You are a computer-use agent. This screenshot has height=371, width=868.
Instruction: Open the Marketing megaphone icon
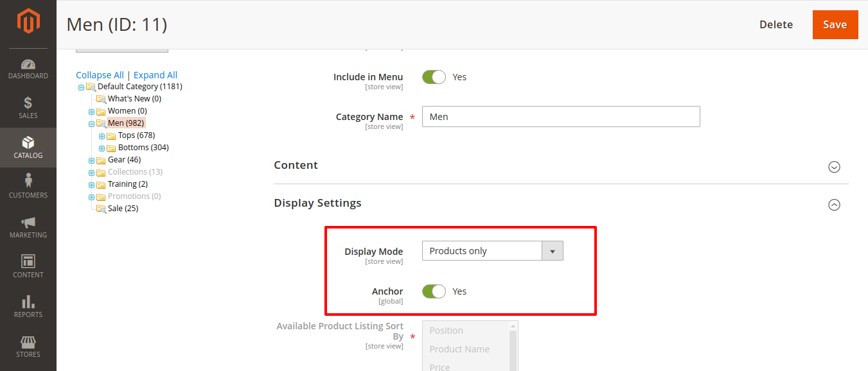coord(28,223)
